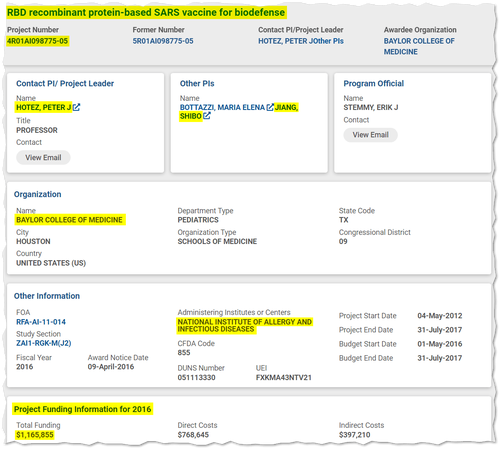This screenshot has width=500, height=449.
Task: Open project number 4R01AI098775-05 link
Action: (x=38, y=41)
